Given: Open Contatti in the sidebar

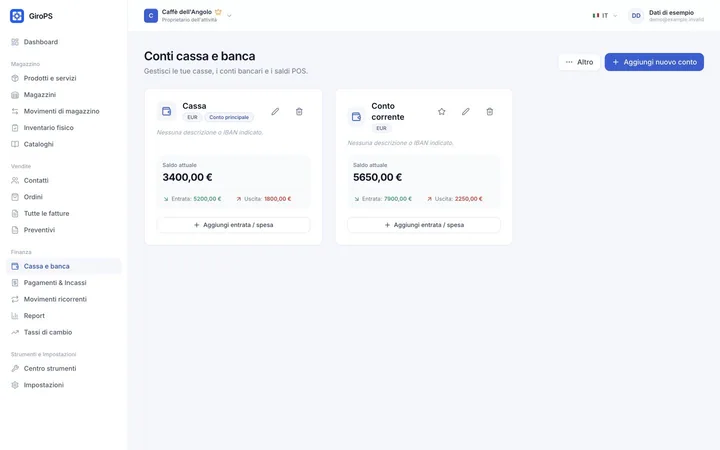Looking at the screenshot, I should click(64, 180).
